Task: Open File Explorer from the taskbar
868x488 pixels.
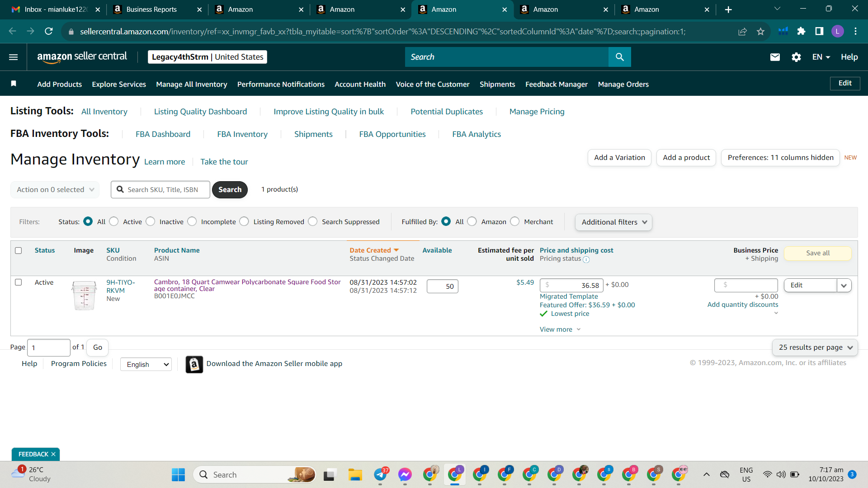Action: coord(355,474)
